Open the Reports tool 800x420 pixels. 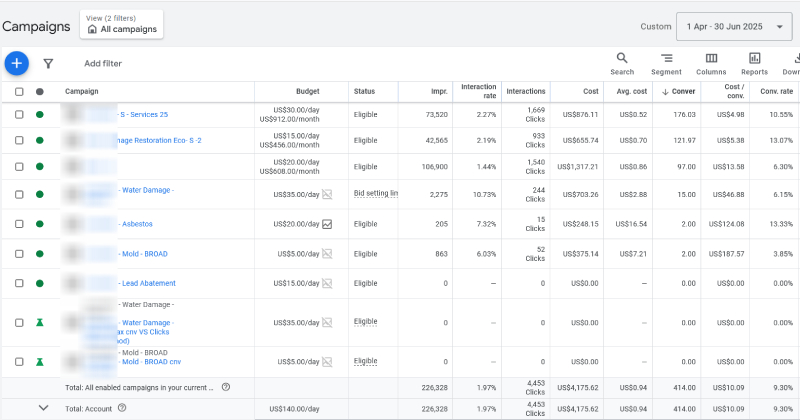click(x=755, y=64)
